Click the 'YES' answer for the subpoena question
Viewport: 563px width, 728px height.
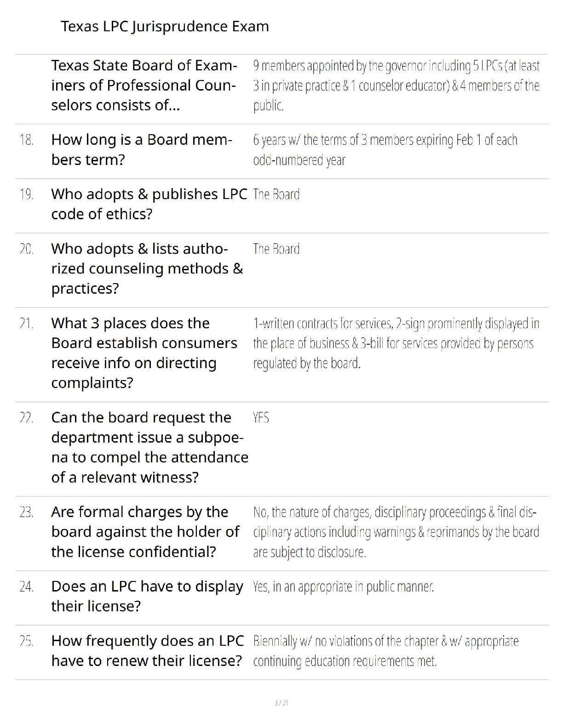[261, 418]
